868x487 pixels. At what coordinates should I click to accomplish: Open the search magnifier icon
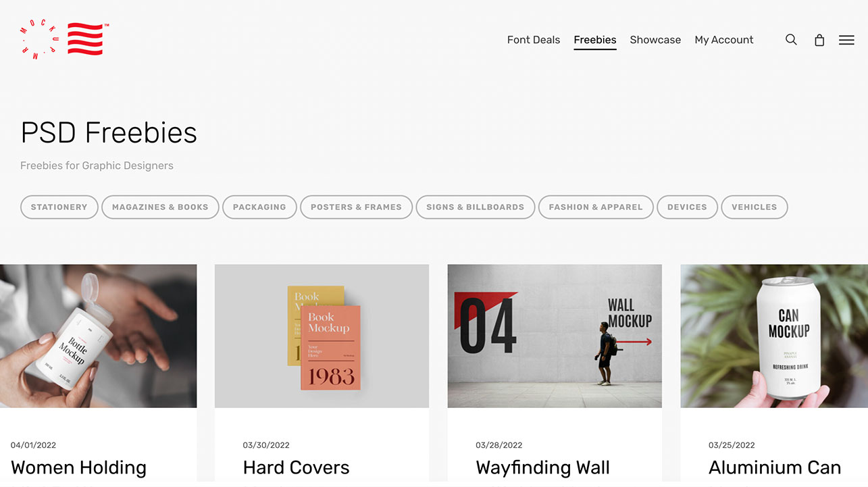(x=791, y=40)
